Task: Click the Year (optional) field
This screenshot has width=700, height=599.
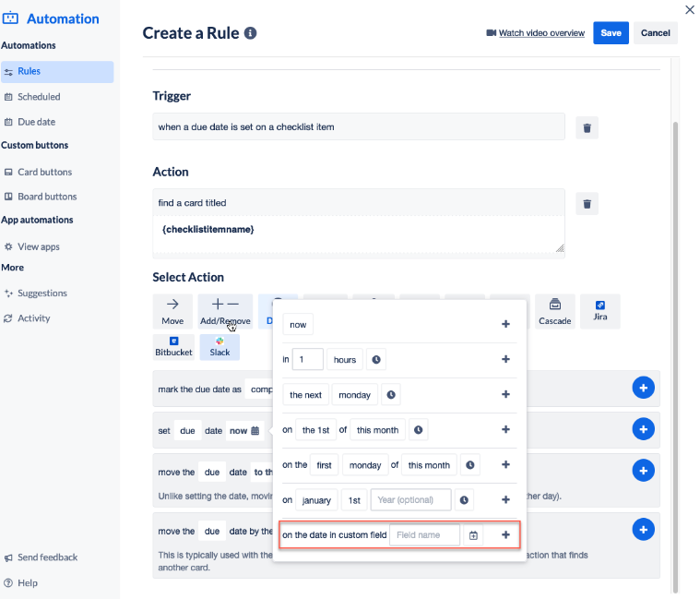Action: pos(410,500)
